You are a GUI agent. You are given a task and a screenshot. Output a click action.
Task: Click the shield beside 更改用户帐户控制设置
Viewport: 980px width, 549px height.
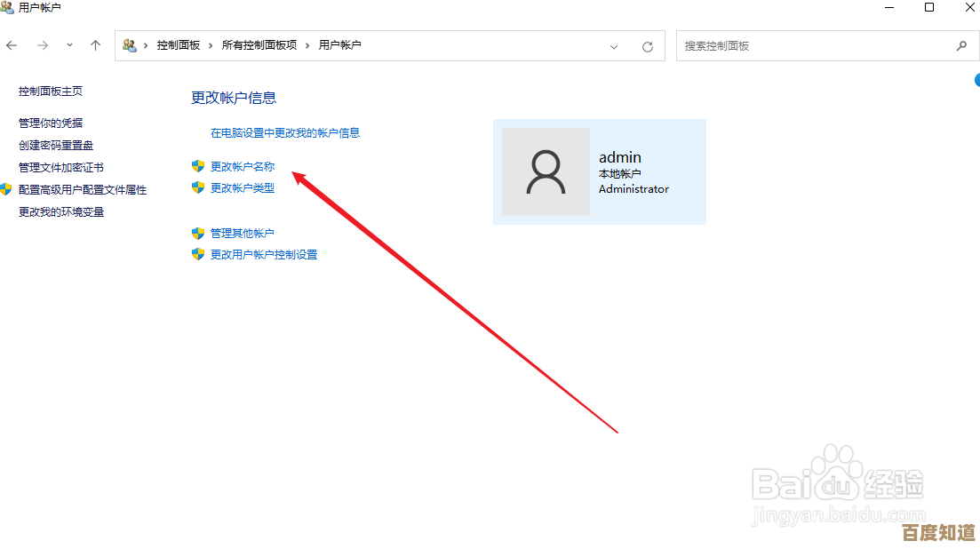tap(197, 253)
